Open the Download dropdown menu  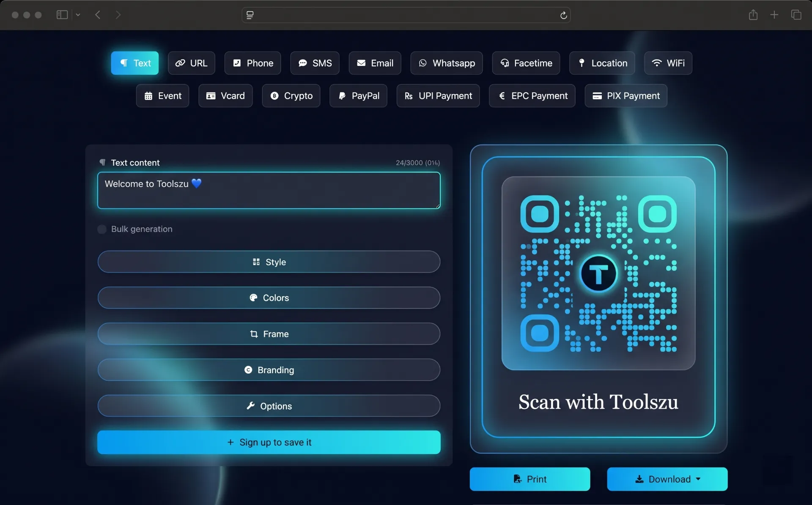(667, 479)
